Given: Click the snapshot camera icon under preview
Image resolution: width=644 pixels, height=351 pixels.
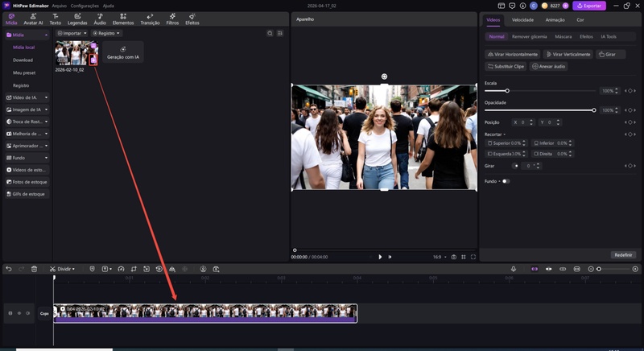Looking at the screenshot, I should 453,257.
